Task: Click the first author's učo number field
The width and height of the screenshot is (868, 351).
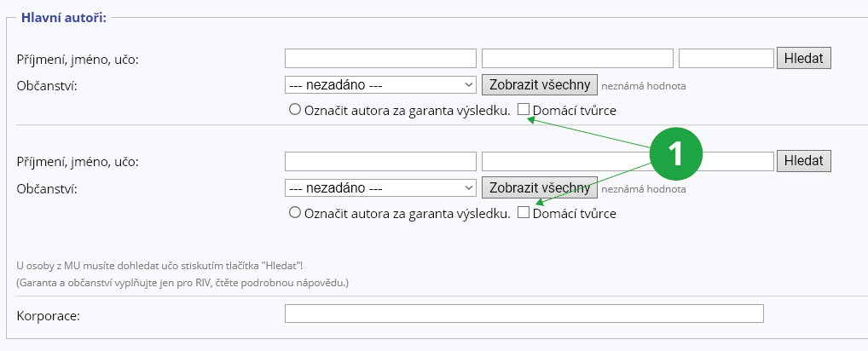Action: pyautogui.click(x=726, y=59)
